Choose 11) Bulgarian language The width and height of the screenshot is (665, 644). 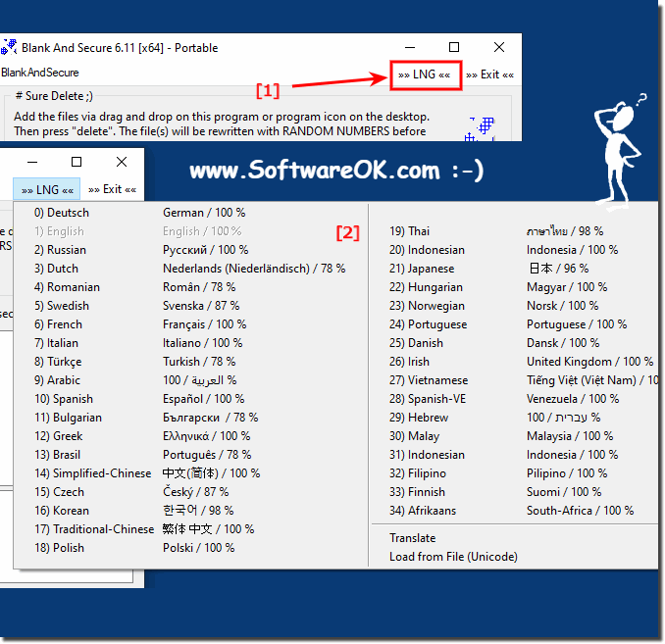[x=191, y=418]
